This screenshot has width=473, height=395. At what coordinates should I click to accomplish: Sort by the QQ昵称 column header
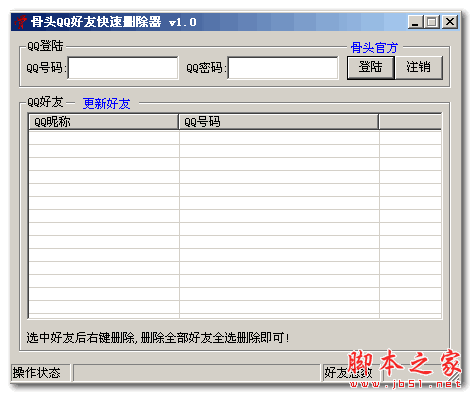click(x=104, y=122)
